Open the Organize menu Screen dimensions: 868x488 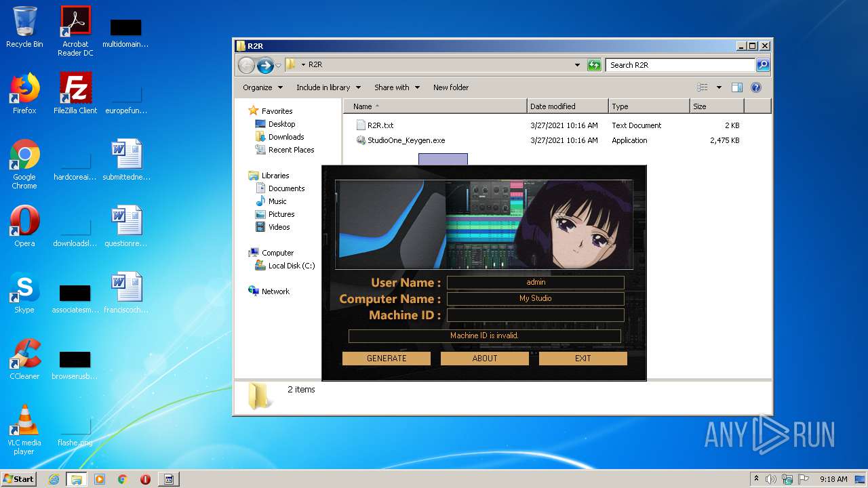(262, 87)
